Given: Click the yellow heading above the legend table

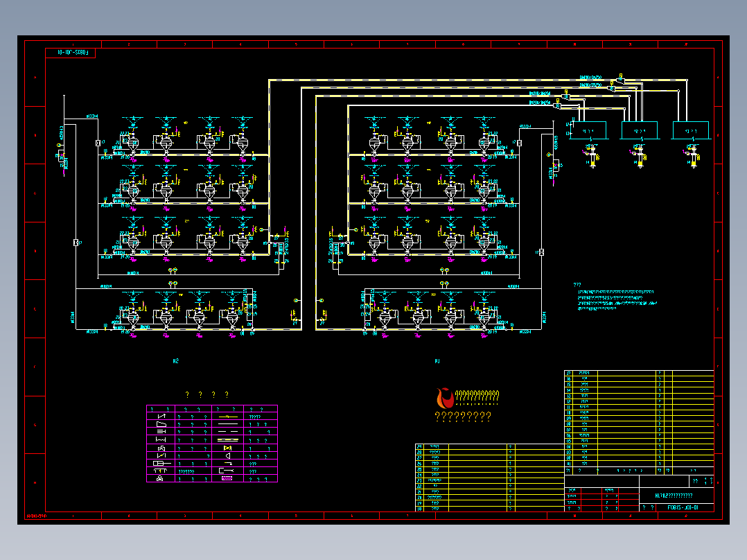Looking at the screenshot, I should point(206,394).
